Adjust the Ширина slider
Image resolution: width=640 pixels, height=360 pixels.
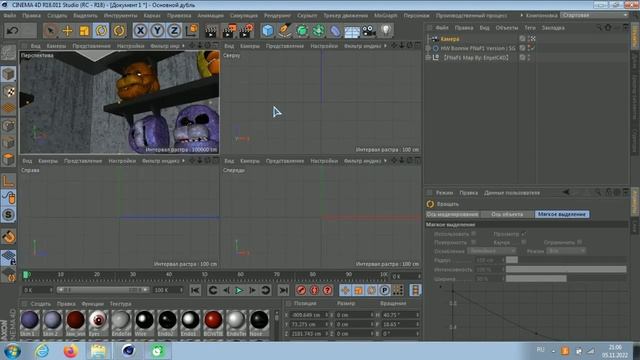(566, 279)
